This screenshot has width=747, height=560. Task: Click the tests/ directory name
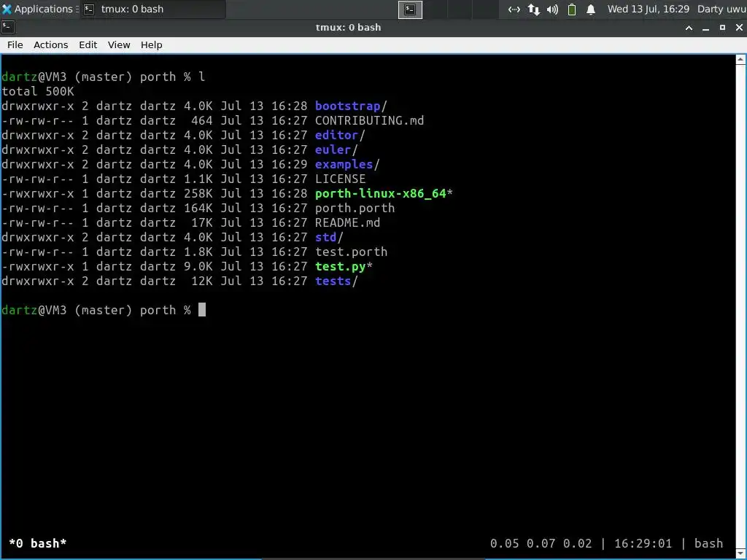click(336, 281)
